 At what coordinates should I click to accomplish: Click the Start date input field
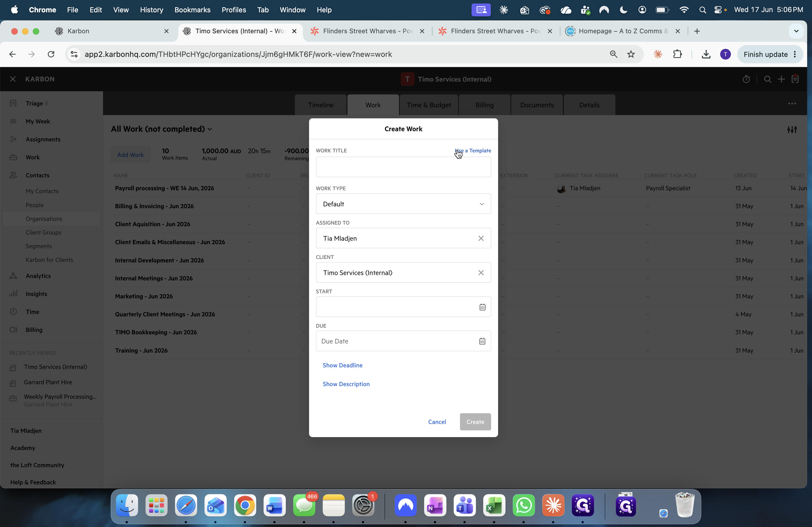click(403, 307)
